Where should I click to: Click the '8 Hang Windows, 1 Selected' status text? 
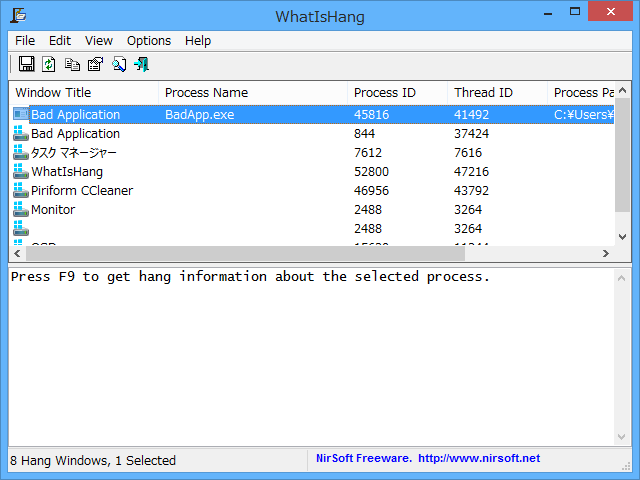coord(93,460)
